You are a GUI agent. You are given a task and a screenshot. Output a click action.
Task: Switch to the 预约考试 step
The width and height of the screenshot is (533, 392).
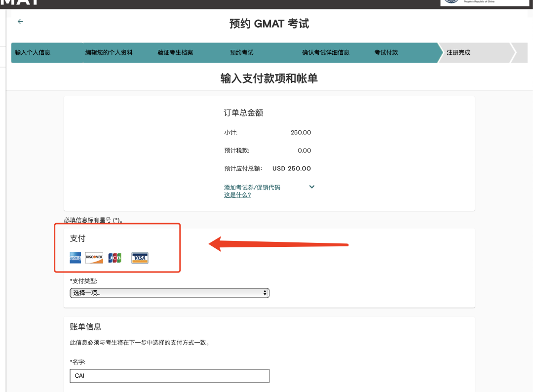click(241, 52)
